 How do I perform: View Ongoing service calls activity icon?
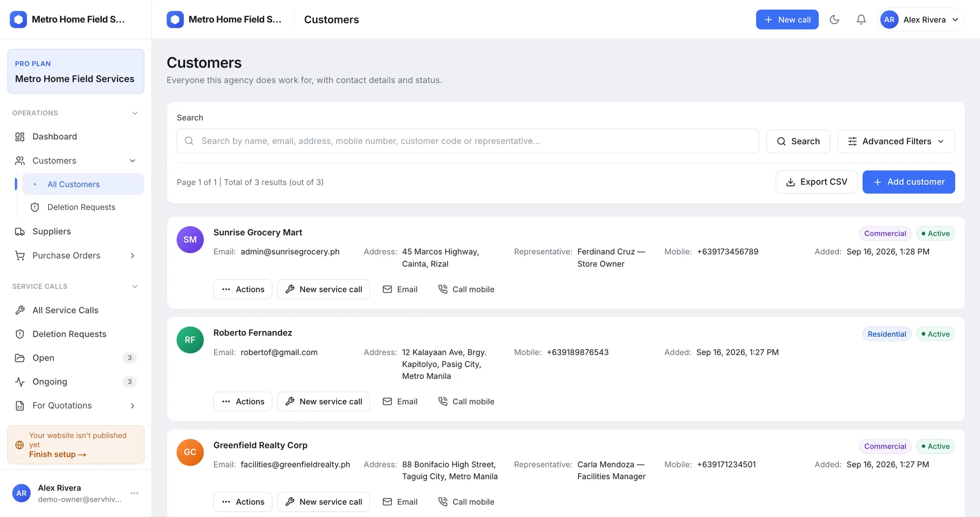coord(20,382)
